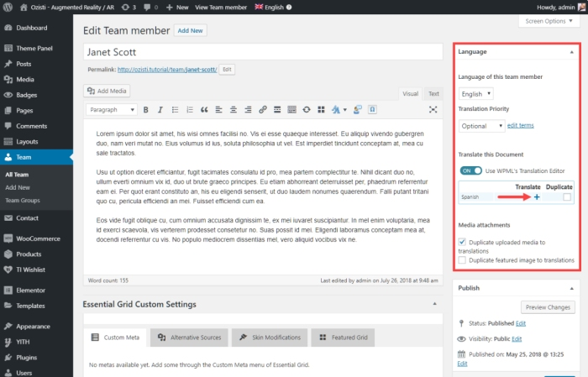
Task: Open the Translation Priority Optional dropdown
Action: click(x=481, y=126)
